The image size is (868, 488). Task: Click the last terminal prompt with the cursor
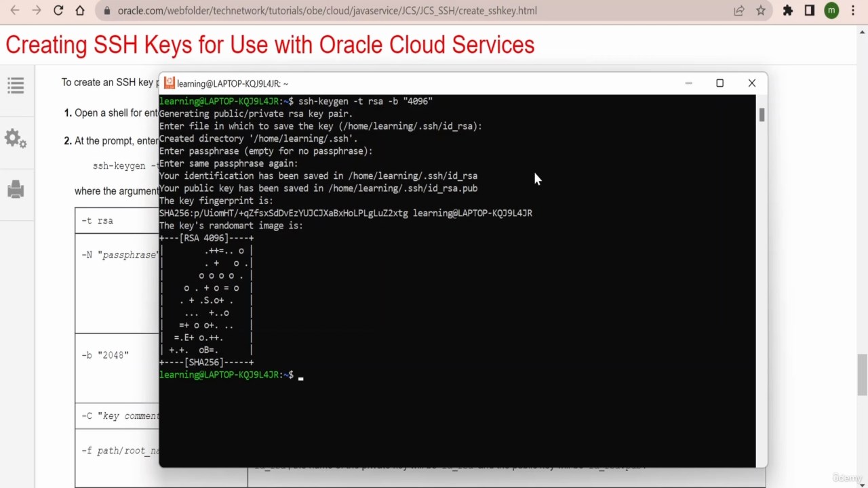click(x=231, y=375)
